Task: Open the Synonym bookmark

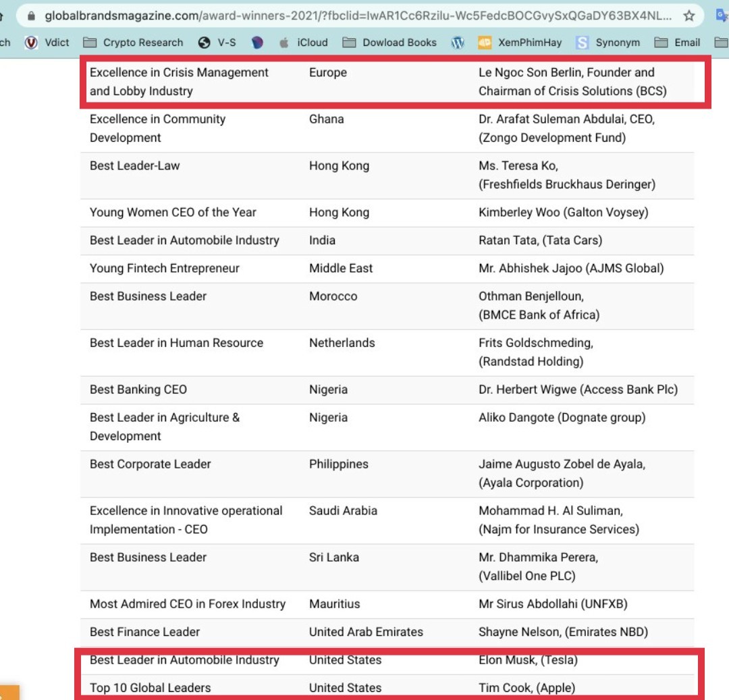Action: click(607, 43)
